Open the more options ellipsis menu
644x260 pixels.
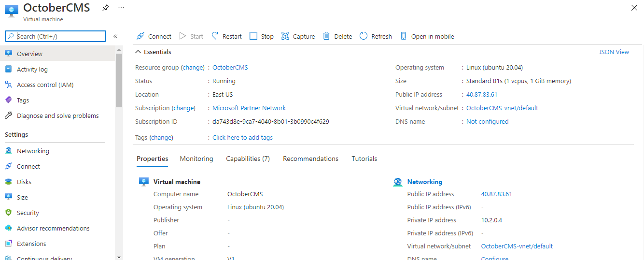tap(121, 8)
